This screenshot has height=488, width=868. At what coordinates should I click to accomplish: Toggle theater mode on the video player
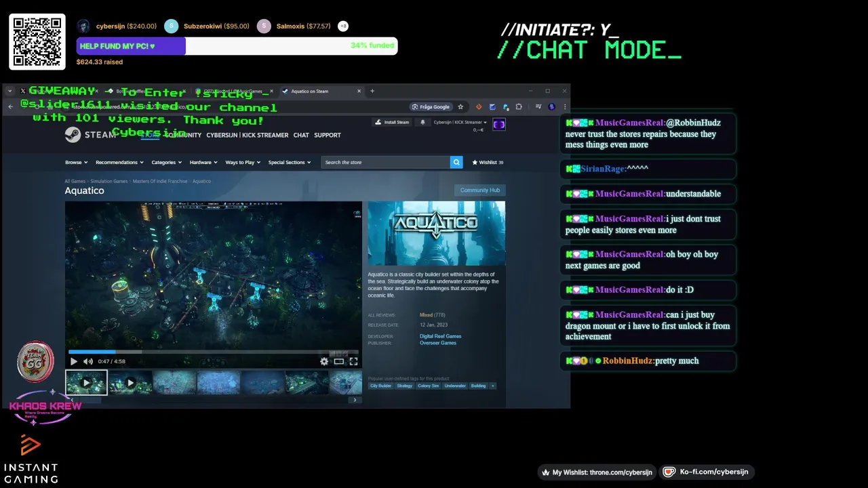[338, 361]
